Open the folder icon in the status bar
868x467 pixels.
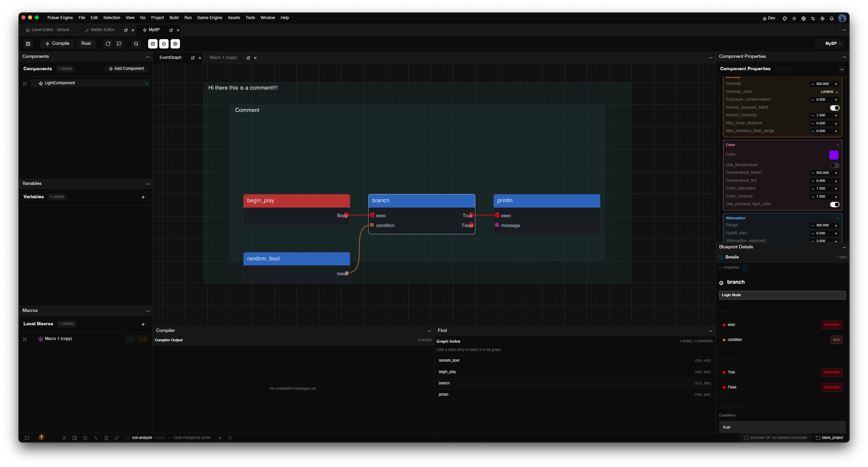tap(27, 438)
